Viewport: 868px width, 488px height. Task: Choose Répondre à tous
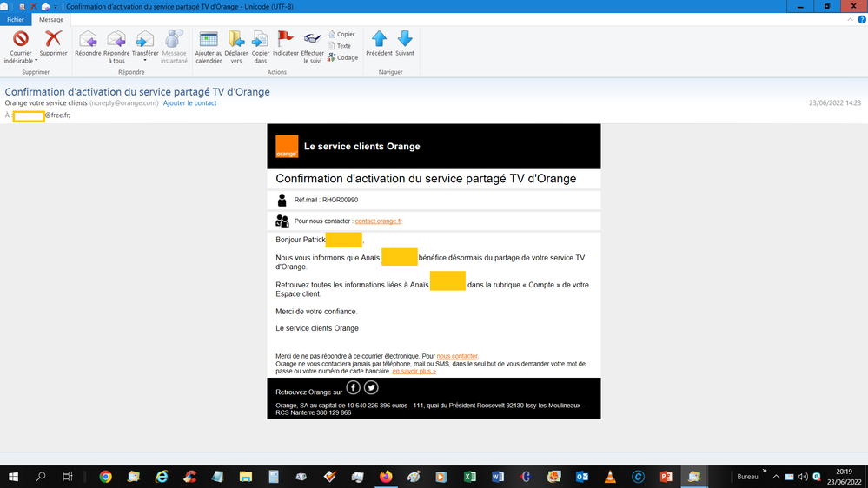116,47
